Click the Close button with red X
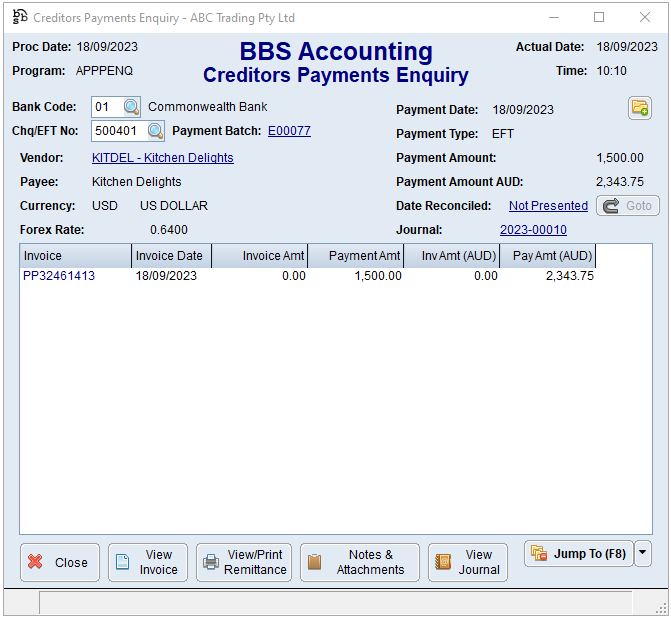 click(60, 562)
